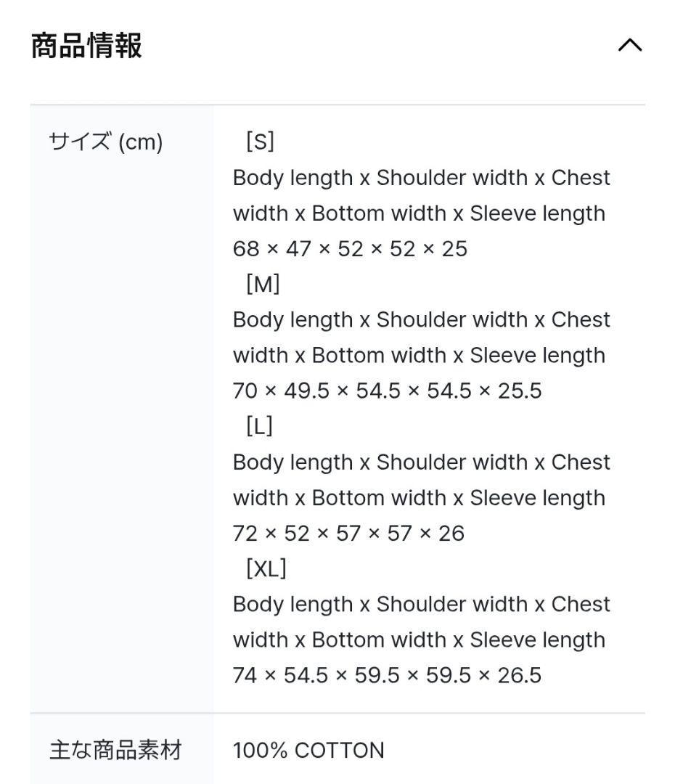Click the [XL] size label
Viewport: 675px width, 784px height.
tap(266, 568)
